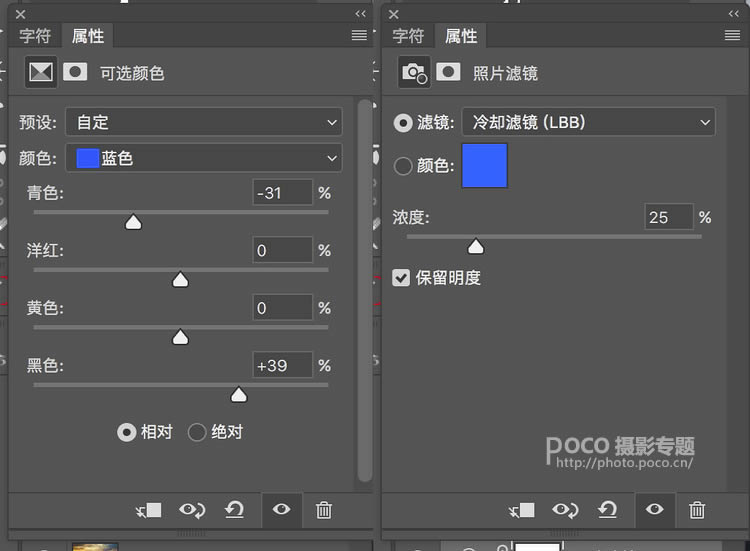Click the Selective Color adjustment icon
The width and height of the screenshot is (750, 551).
point(41,72)
